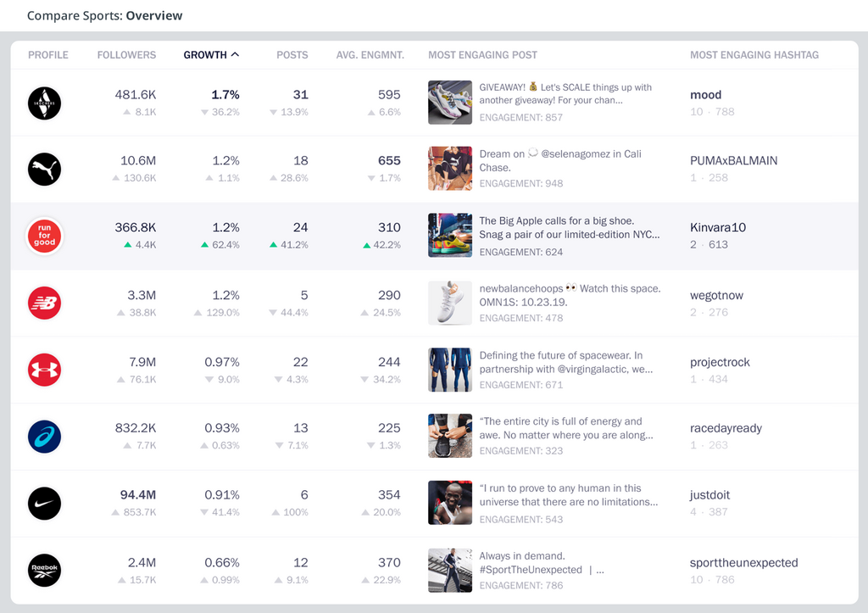
Task: View the Selena Gomez Puma post thumbnail
Action: coord(450,169)
